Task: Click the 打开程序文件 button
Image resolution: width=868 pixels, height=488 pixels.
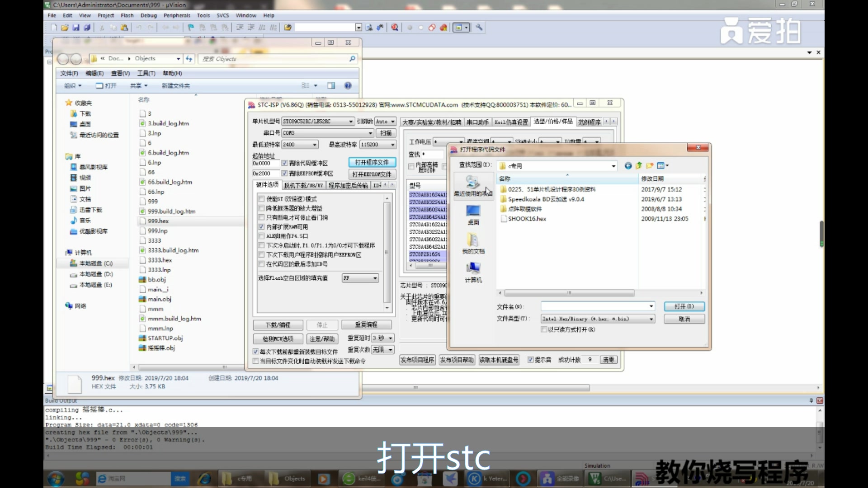Action: pyautogui.click(x=372, y=162)
